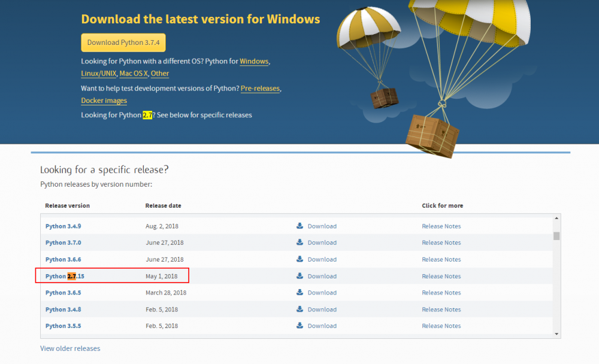599x364 pixels.
Task: Open the Python 3.4.9 release link
Action: (x=63, y=226)
